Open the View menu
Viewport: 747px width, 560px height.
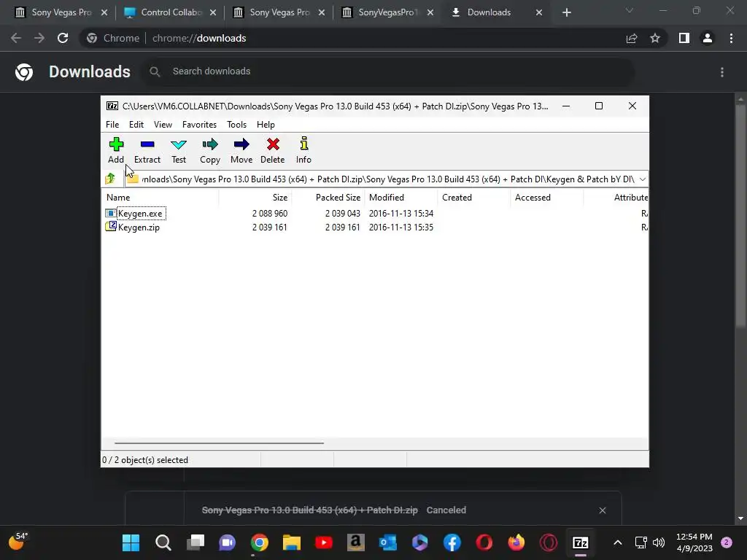[163, 124]
